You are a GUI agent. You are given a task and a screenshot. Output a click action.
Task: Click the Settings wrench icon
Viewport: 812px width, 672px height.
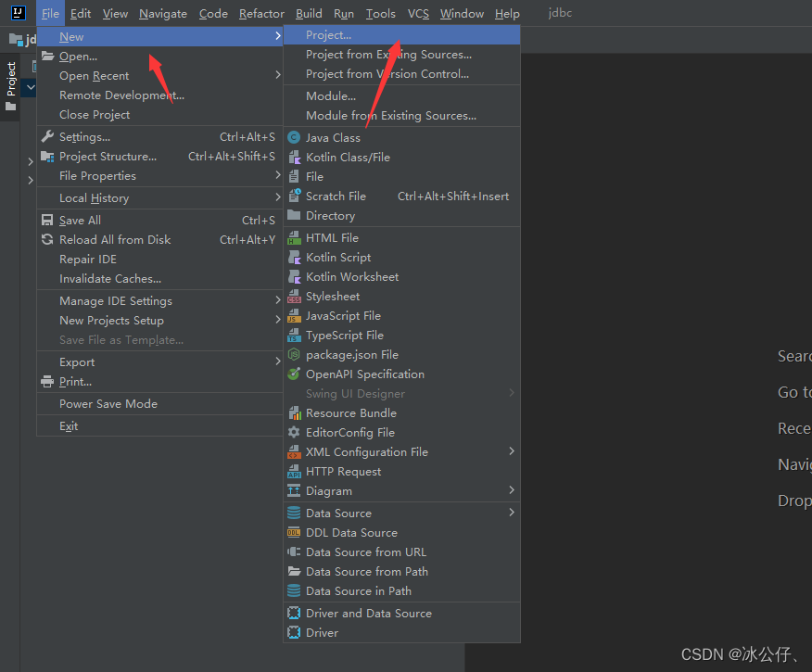[47, 136]
